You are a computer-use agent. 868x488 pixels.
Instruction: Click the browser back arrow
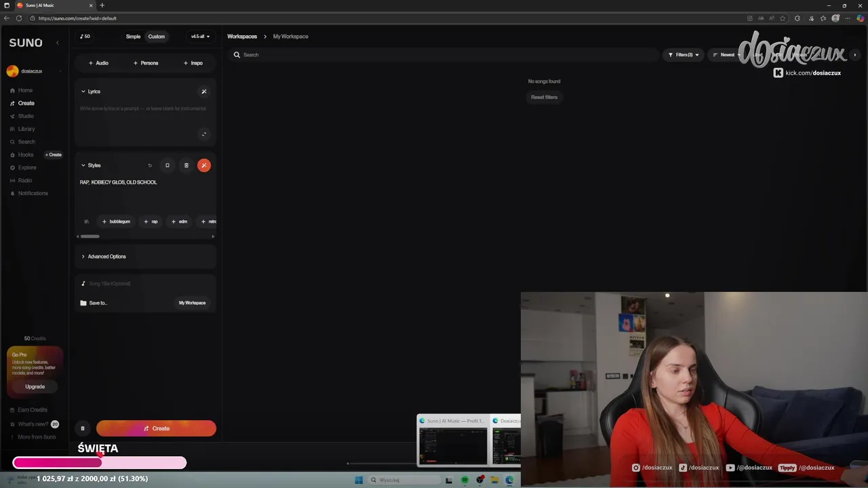click(x=7, y=18)
